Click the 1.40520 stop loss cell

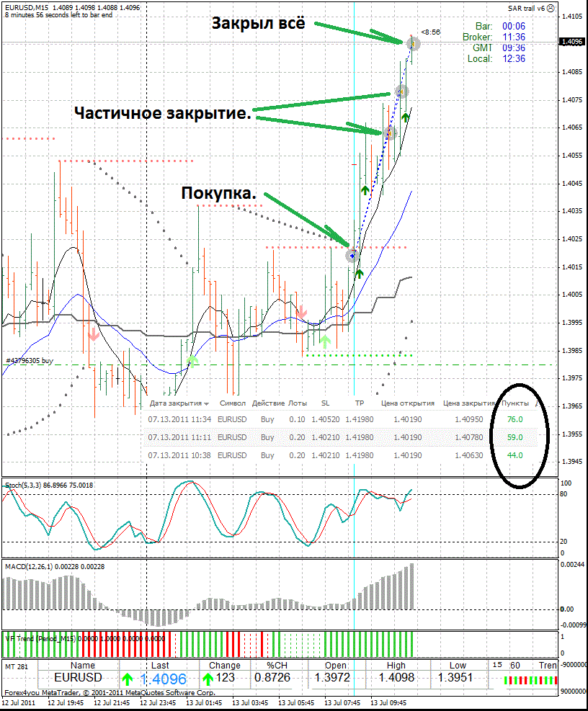(325, 419)
